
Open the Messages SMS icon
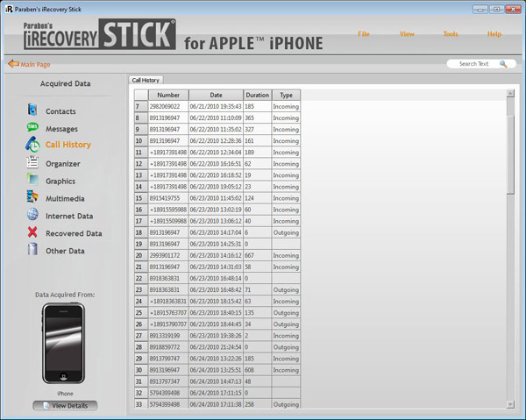(x=32, y=128)
